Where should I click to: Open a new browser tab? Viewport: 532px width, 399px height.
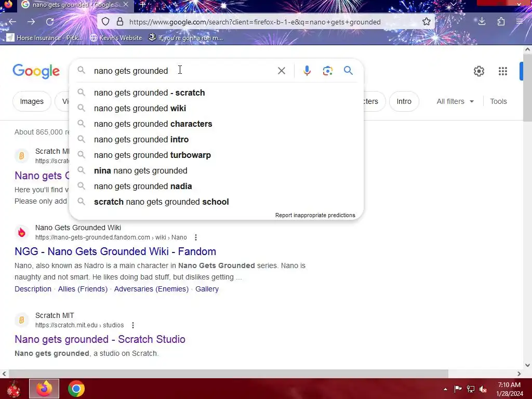[143, 5]
